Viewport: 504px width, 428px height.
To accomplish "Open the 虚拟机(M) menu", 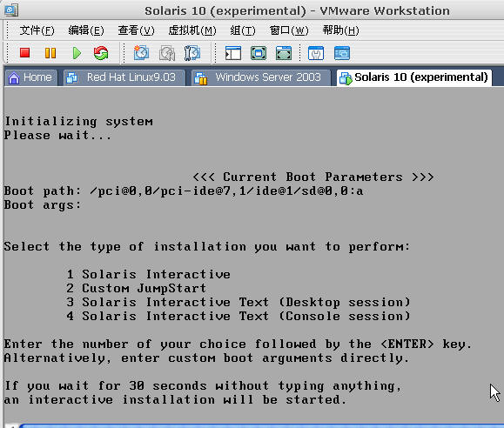I will [192, 30].
